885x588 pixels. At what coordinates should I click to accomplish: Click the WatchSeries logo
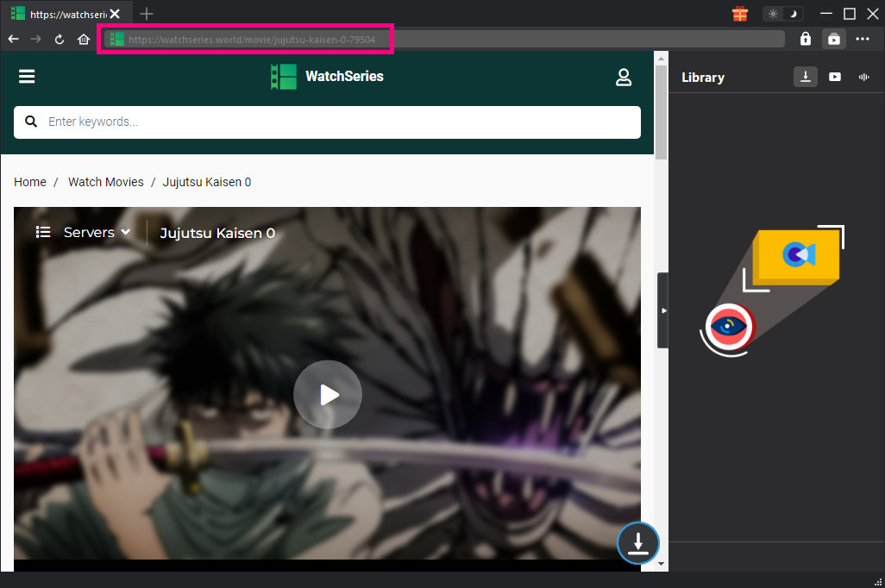(x=328, y=76)
